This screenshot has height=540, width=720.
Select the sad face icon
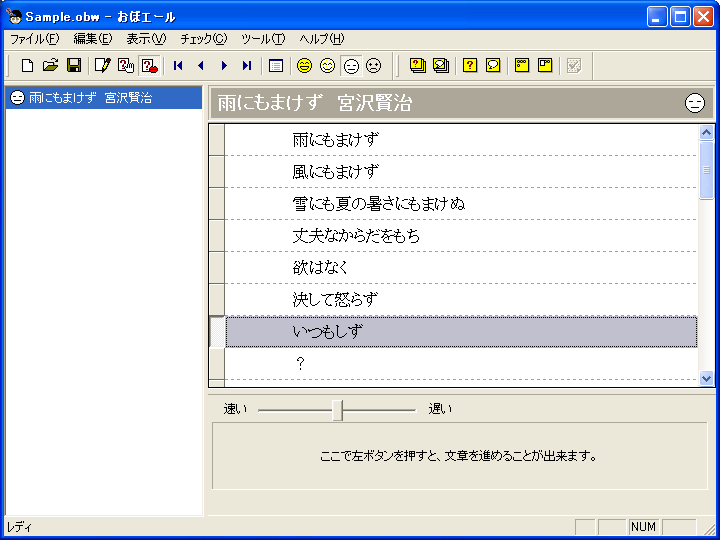pos(374,66)
